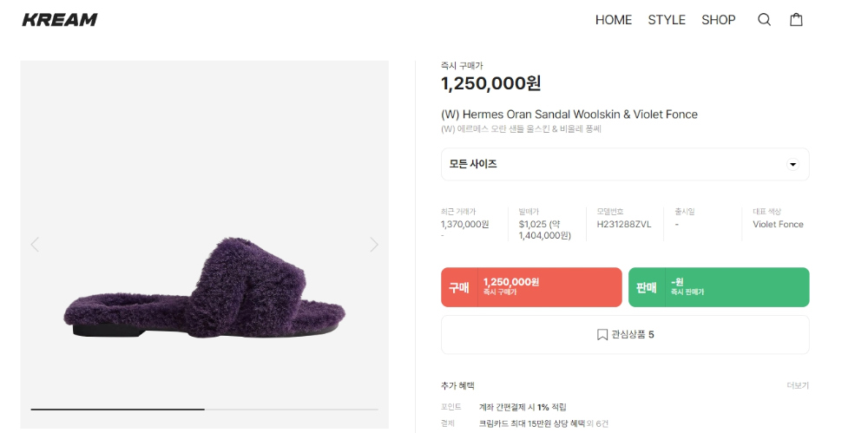Open the STYLE menu item
The width and height of the screenshot is (868, 433).
(x=667, y=20)
